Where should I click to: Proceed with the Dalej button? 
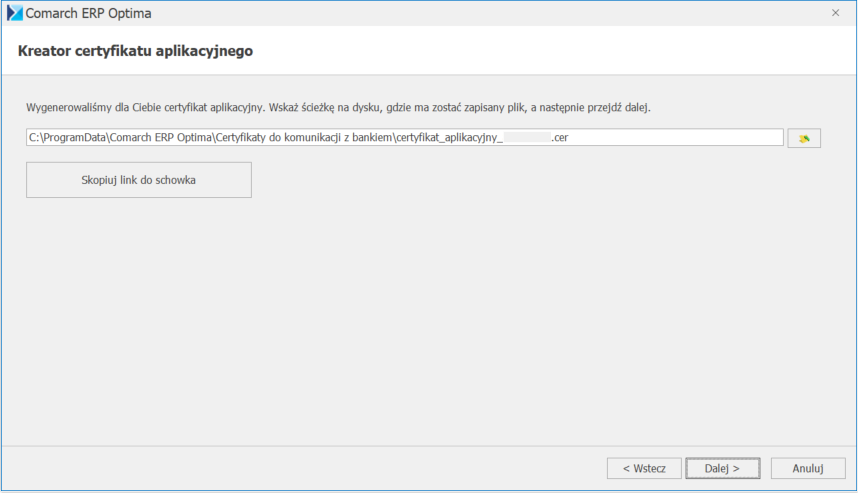723,468
